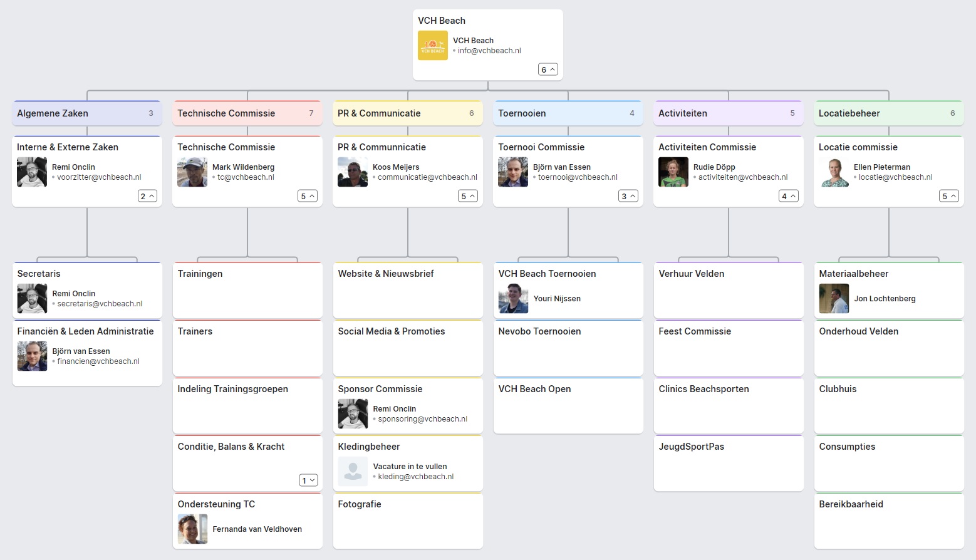Open the Feest Commissie card

point(729,348)
